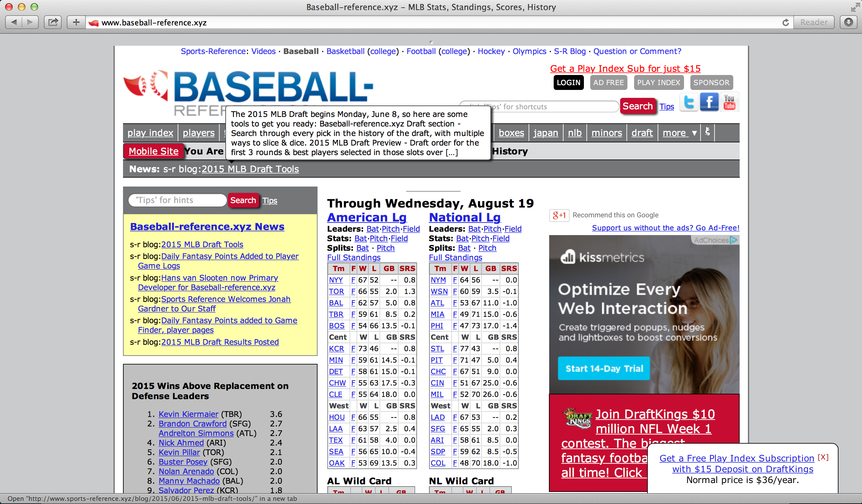Image resolution: width=862 pixels, height=504 pixels.
Task: Open '2015 MLB Draft Results Posted' link
Action: point(220,342)
